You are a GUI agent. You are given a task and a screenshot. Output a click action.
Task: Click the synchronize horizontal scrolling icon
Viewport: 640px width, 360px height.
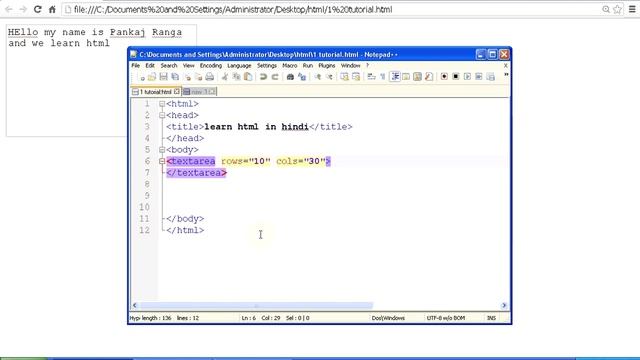(356, 76)
